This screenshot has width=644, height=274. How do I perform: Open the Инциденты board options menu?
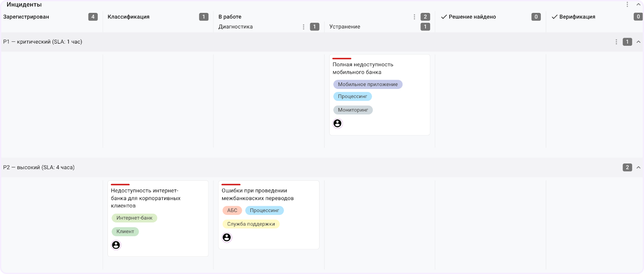627,4
